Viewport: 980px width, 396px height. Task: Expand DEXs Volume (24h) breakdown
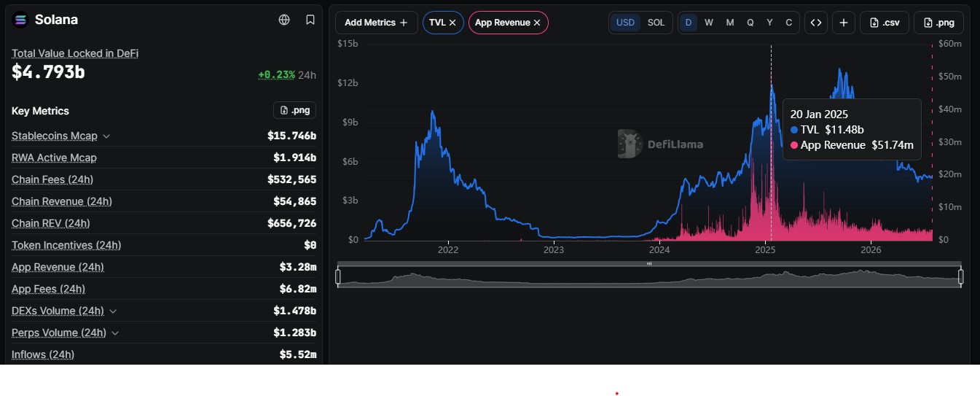(113, 311)
